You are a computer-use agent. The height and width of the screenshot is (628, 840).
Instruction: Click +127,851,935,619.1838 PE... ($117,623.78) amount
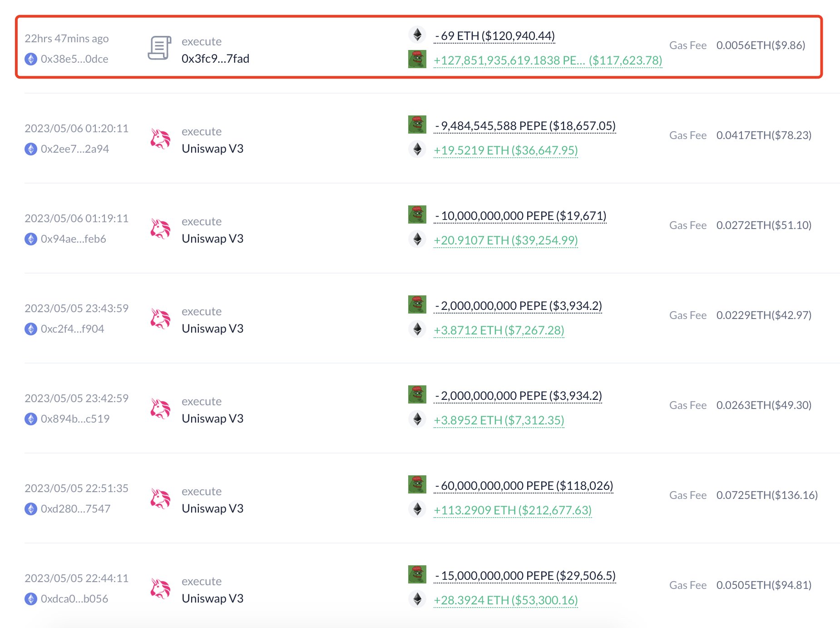click(x=548, y=60)
